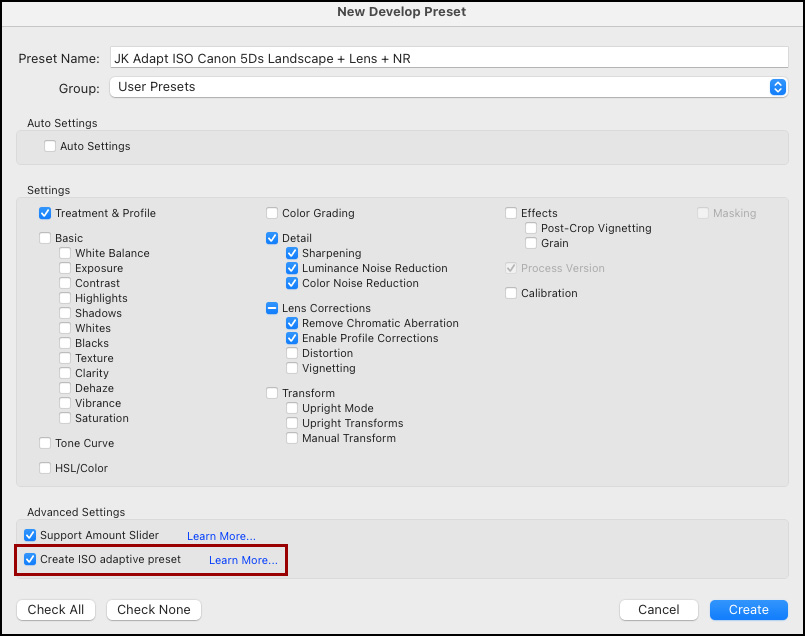The height and width of the screenshot is (636, 805).
Task: Tick the Tone Curve option
Action: [45, 443]
